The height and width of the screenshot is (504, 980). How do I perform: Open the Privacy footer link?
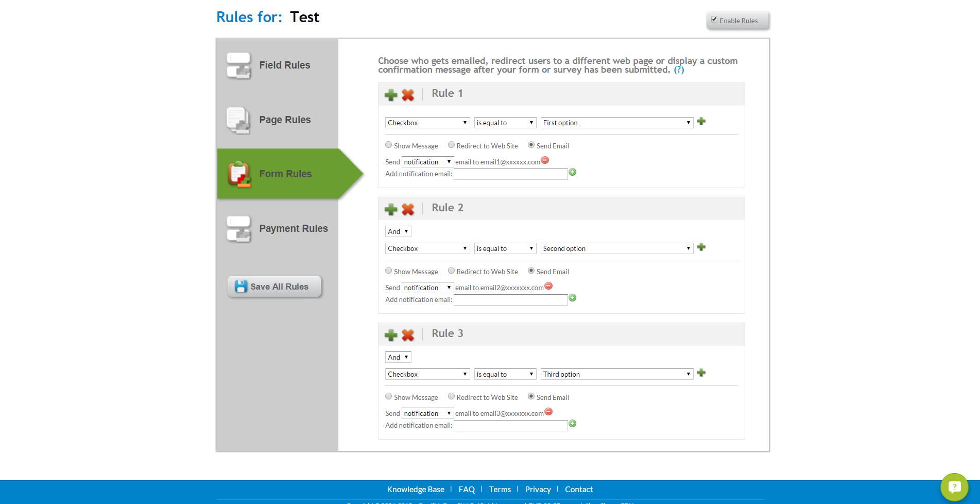tap(538, 490)
